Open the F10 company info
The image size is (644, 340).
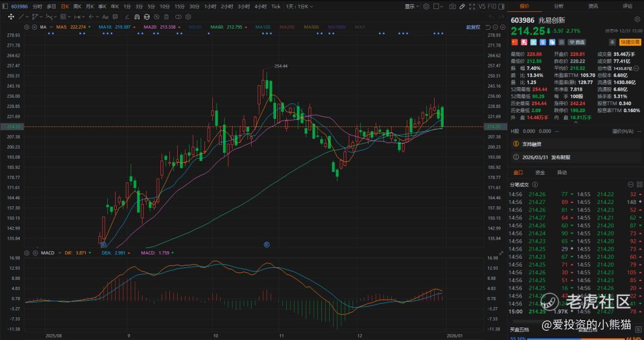tap(491, 7)
